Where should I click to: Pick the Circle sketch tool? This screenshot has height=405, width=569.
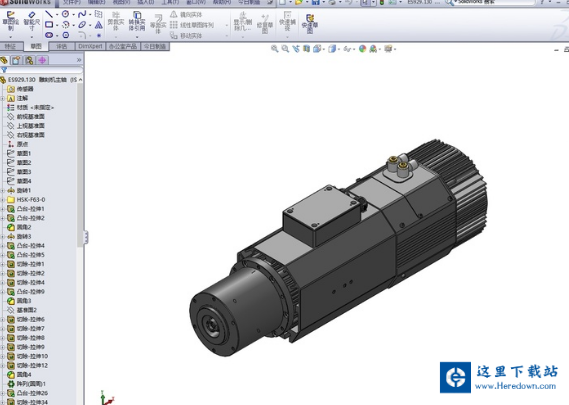tap(65, 14)
